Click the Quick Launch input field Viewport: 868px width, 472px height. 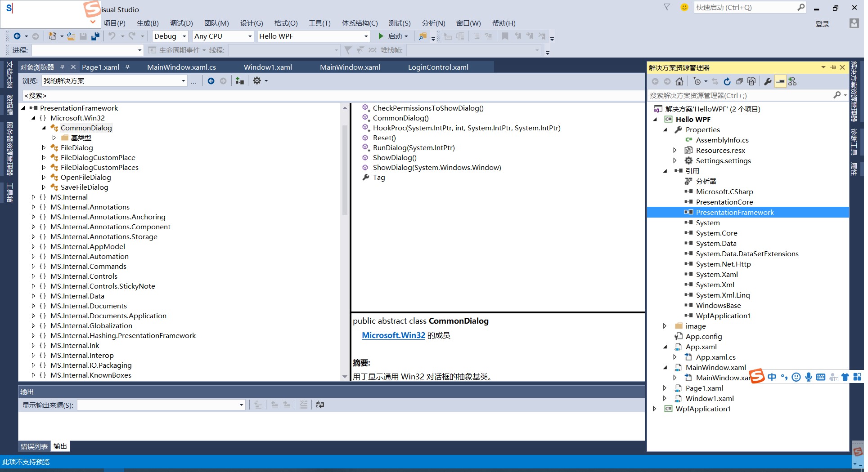point(745,7)
